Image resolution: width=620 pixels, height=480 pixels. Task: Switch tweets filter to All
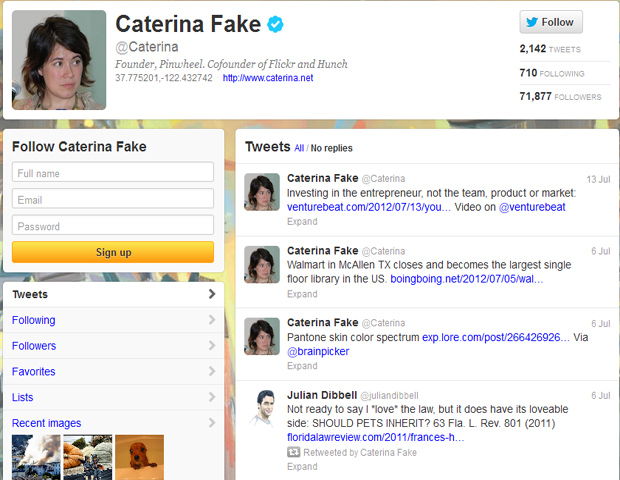pos(299,148)
